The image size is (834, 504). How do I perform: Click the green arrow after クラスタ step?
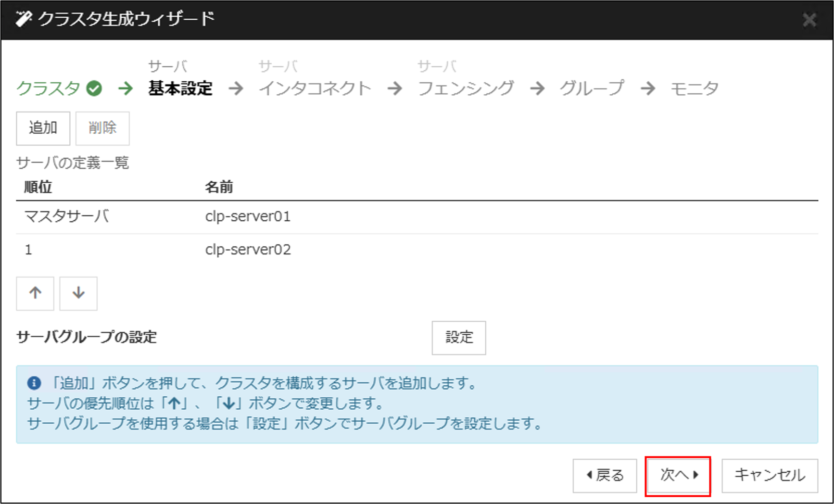click(x=126, y=88)
